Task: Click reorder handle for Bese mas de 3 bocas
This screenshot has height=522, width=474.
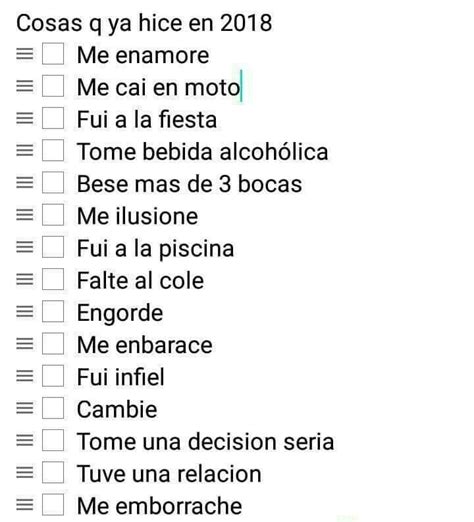Action: tap(25, 182)
